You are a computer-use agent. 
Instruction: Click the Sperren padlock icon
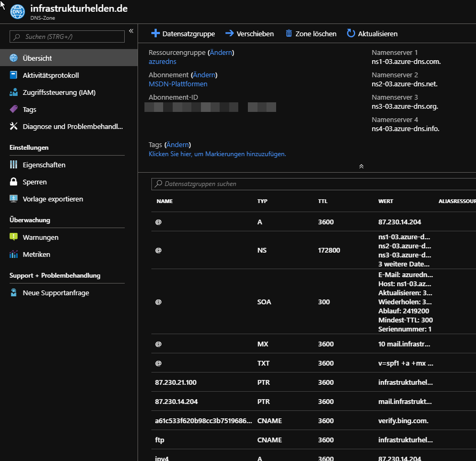click(14, 182)
